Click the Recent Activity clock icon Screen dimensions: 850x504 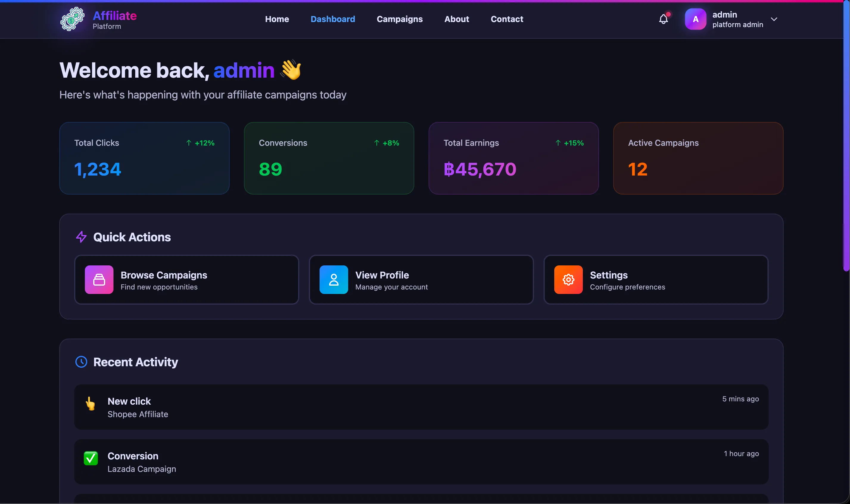pos(81,362)
